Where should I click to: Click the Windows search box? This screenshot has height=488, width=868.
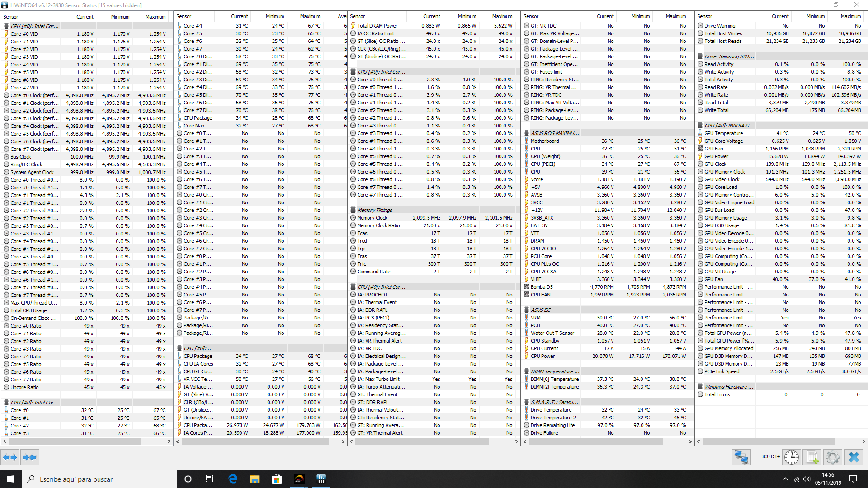click(99, 479)
